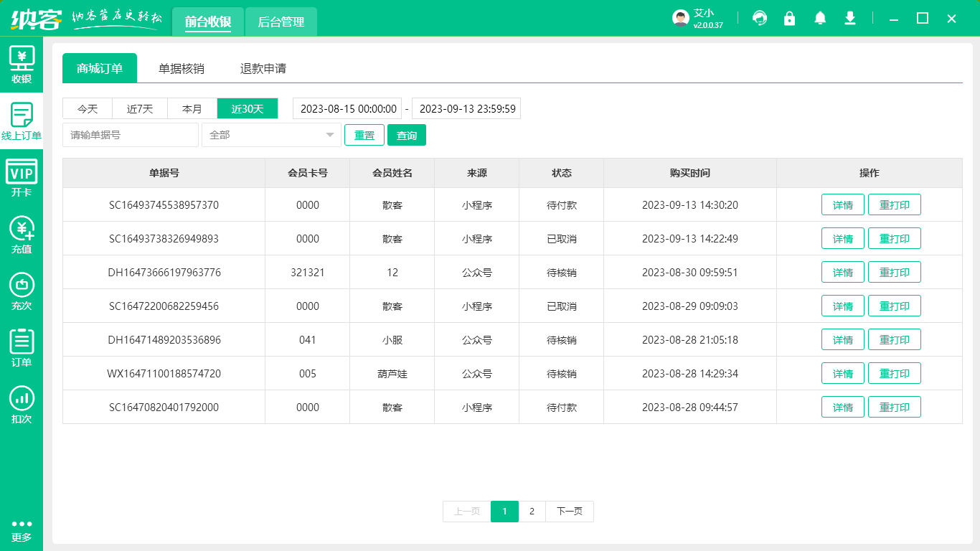The width and height of the screenshot is (980, 551).
Task: Open the 全部 status dropdown
Action: (x=271, y=135)
